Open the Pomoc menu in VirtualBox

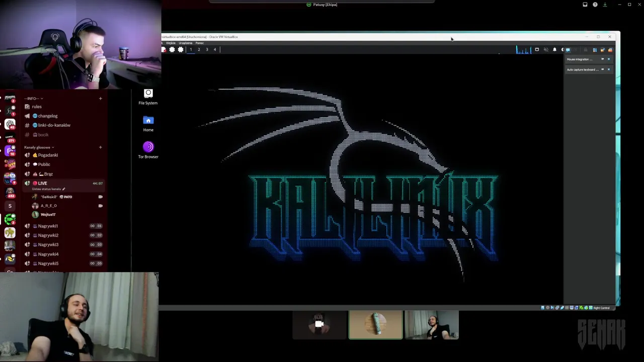pyautogui.click(x=199, y=43)
